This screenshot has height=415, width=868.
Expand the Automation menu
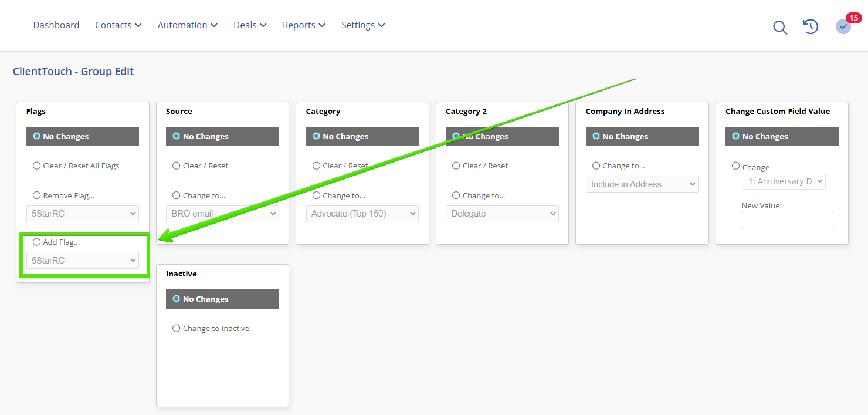click(x=187, y=25)
